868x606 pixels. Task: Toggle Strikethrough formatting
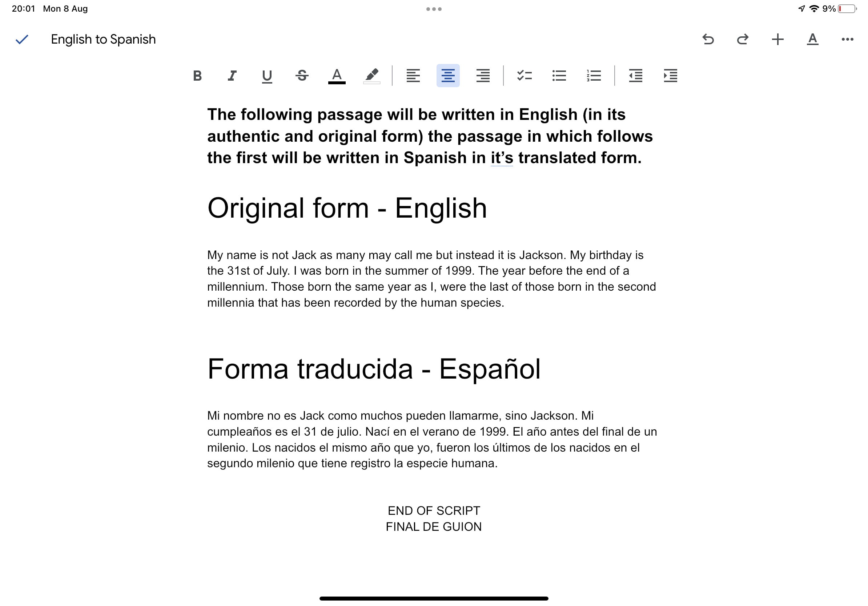click(302, 76)
